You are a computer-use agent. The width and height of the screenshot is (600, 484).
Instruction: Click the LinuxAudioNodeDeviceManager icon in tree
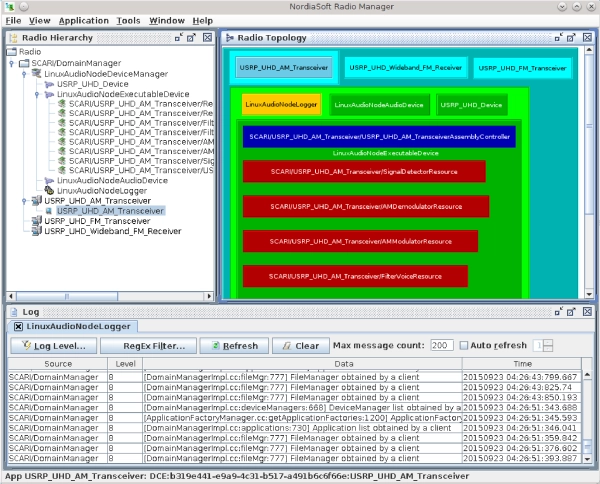36,74
